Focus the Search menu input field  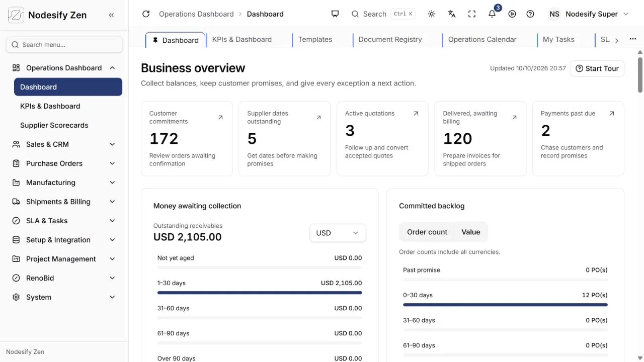pyautogui.click(x=64, y=45)
